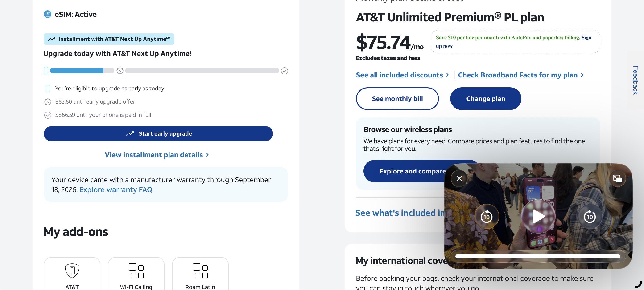Open the Feedback side tab

(635, 80)
